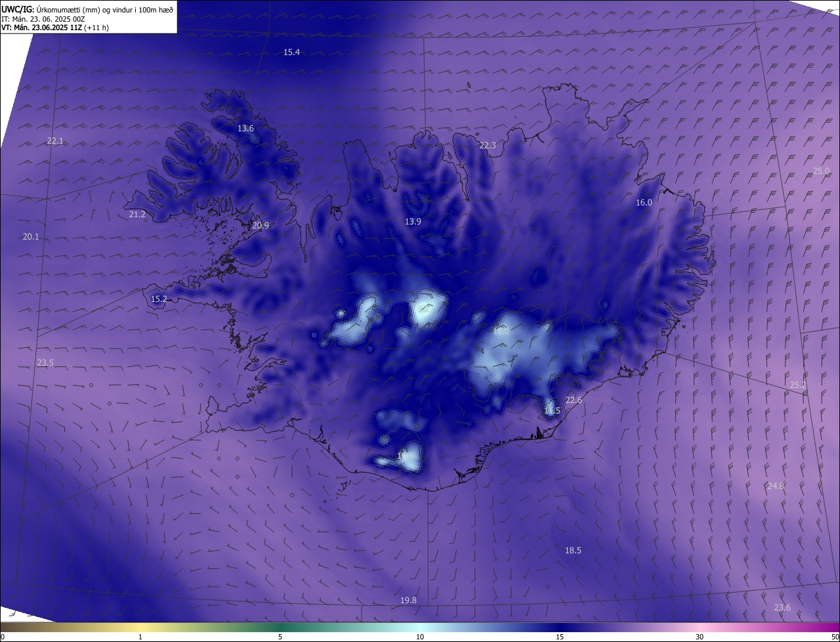840x642 pixels.
Task: Click the 25.2 value label
Action: coord(797,385)
